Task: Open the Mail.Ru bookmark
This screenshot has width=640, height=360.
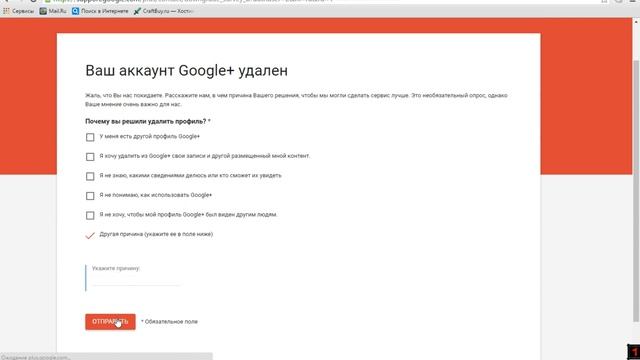Action: 53,11
